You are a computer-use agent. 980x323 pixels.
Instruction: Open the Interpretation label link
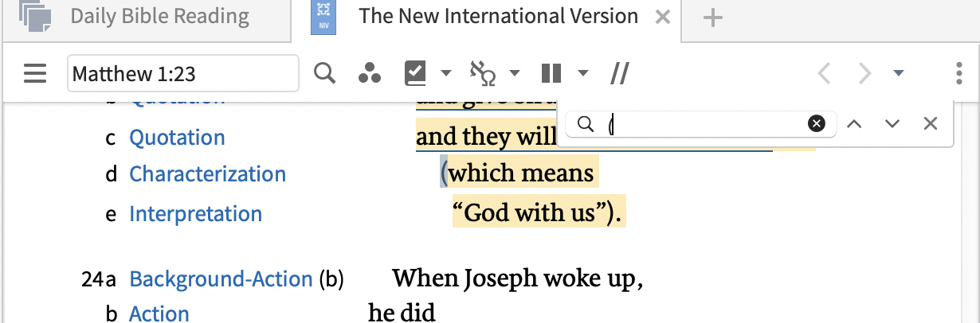[195, 214]
